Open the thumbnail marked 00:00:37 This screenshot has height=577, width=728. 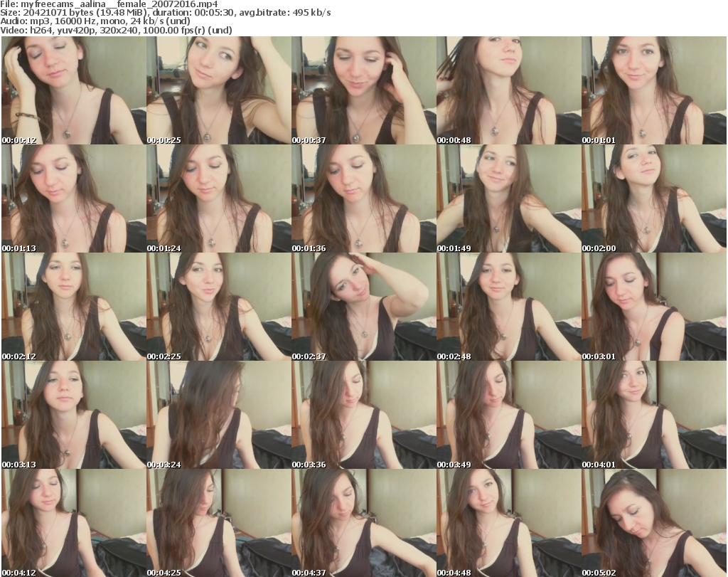click(x=363, y=90)
